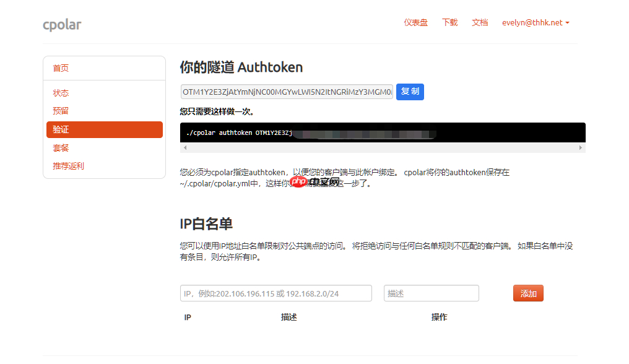Viewport: 629px width, 364px height.
Task: Open the 下载 page
Action: click(449, 22)
